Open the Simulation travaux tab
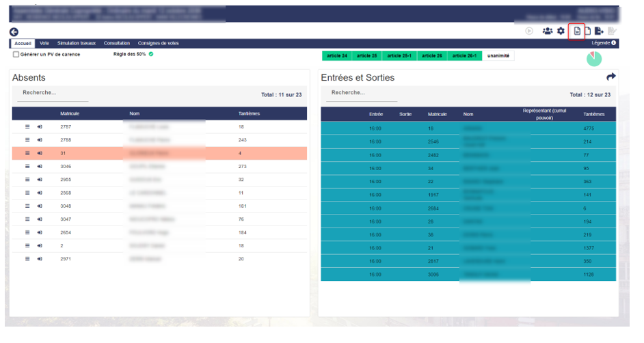The width and height of the screenshot is (644, 343). pos(77,43)
